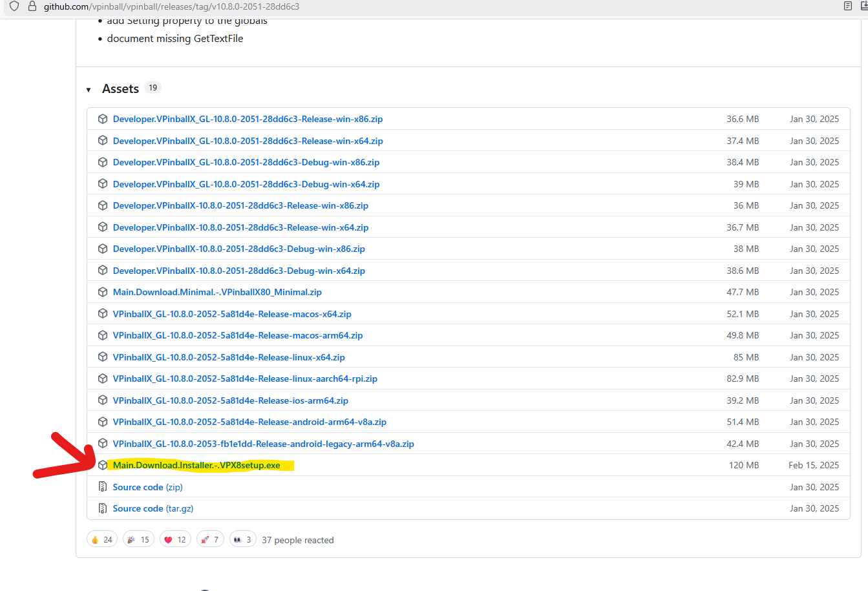Click package icon beside macos-x64.zip asset

point(102,314)
